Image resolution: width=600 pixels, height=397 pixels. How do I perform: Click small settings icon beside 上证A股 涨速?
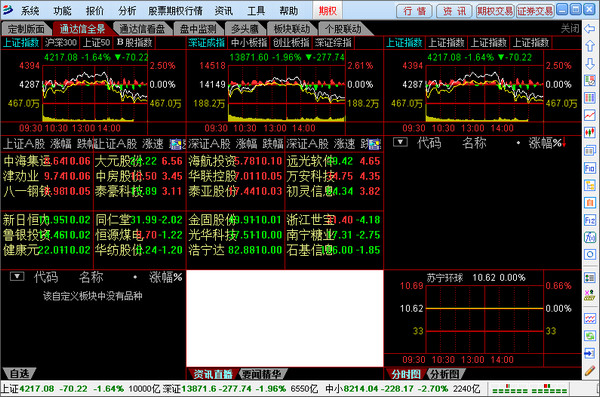pos(176,144)
